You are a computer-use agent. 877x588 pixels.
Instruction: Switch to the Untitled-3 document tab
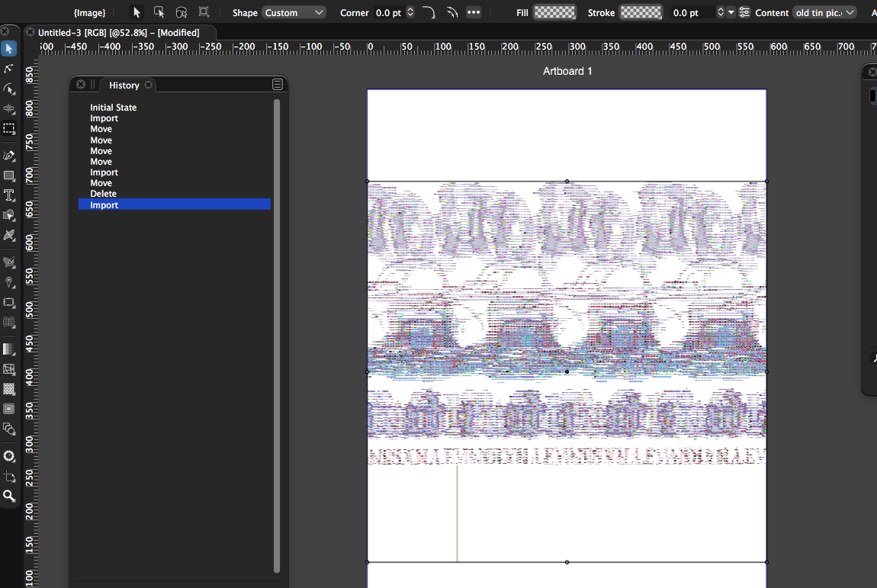pos(118,33)
